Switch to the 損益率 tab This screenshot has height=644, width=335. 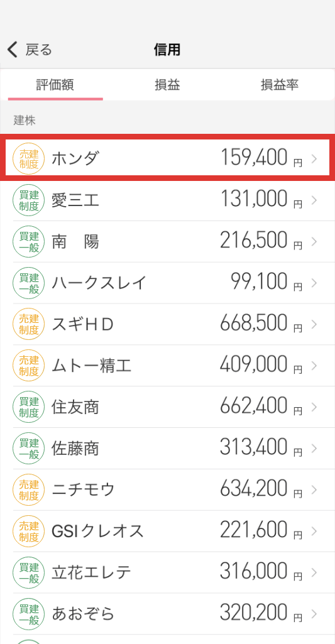280,85
